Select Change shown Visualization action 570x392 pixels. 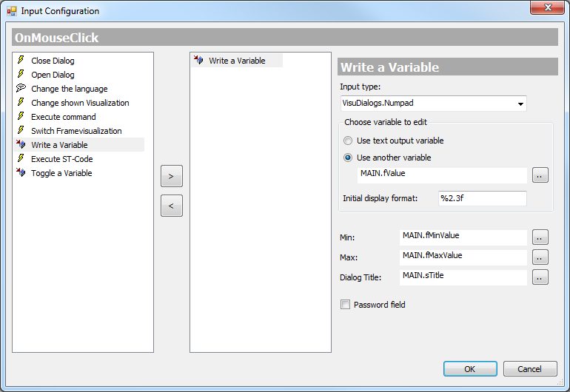click(80, 103)
